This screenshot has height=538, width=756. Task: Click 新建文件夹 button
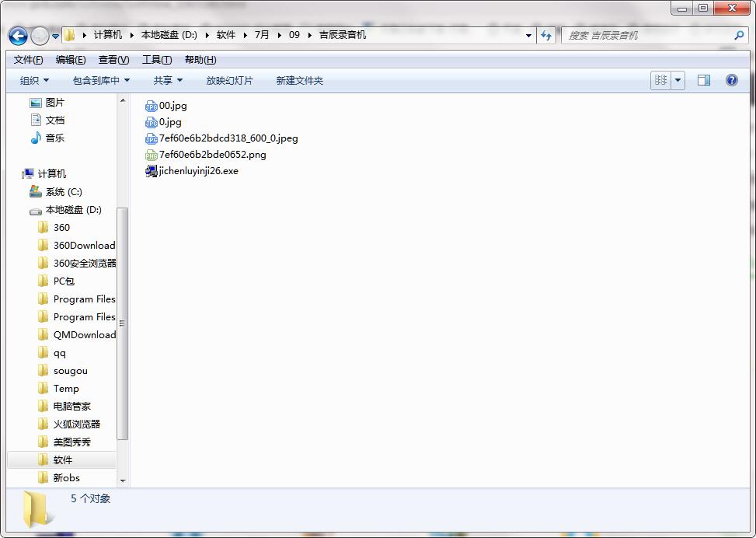299,81
